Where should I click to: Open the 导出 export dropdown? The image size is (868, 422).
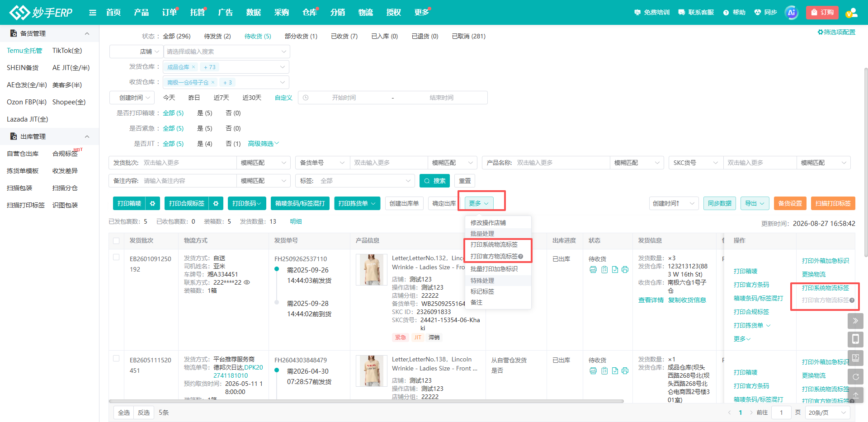[755, 204]
